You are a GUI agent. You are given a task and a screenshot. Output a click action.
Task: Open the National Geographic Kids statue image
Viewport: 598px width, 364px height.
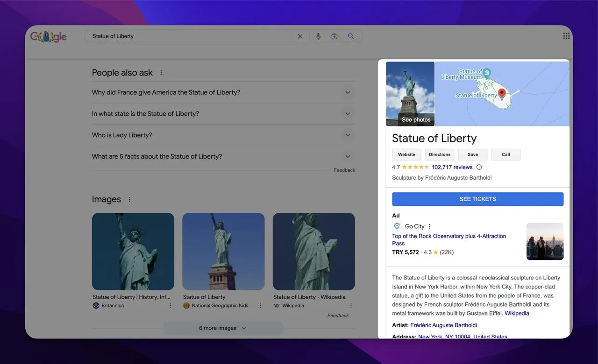[223, 252]
